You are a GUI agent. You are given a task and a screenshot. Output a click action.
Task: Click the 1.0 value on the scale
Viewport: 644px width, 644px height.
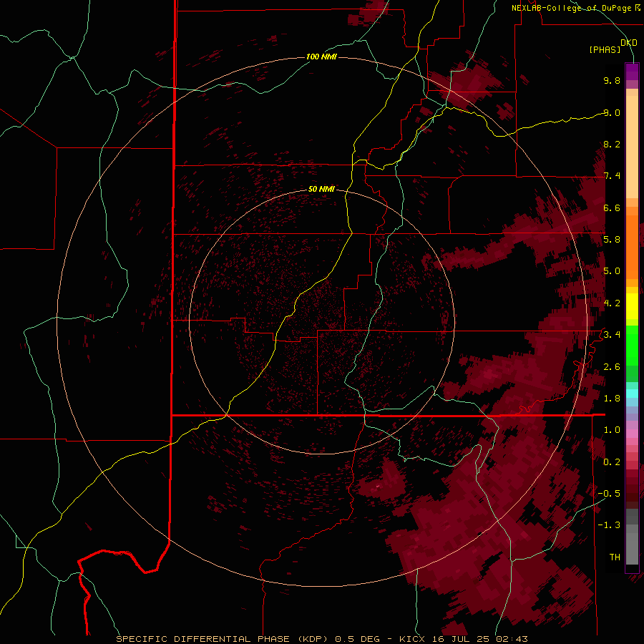pos(612,430)
